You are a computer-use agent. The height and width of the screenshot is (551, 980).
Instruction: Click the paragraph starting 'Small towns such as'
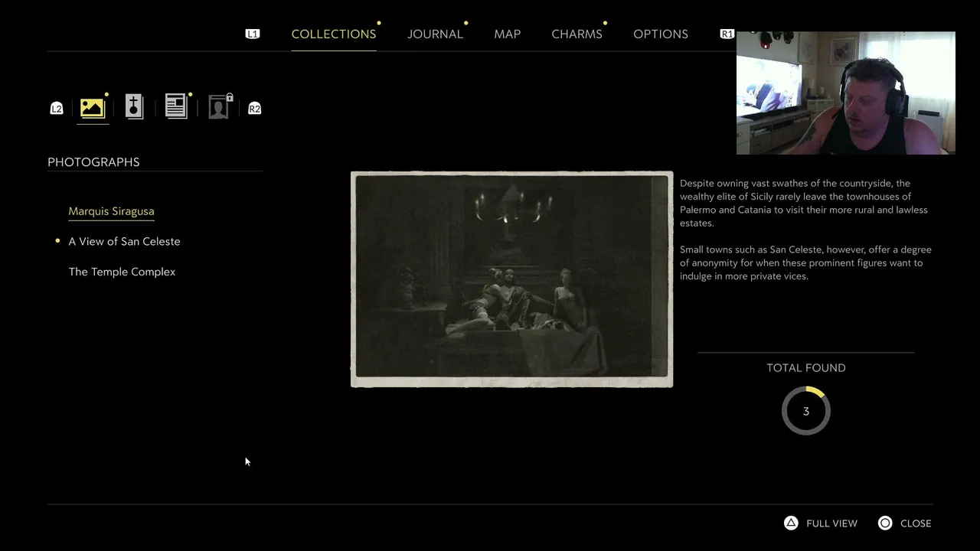pyautogui.click(x=805, y=262)
